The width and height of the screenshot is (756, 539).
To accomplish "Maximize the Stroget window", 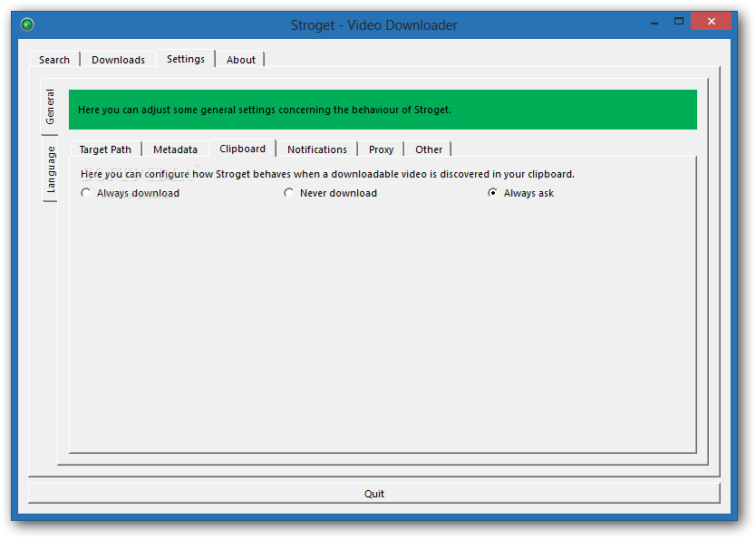I will point(678,22).
